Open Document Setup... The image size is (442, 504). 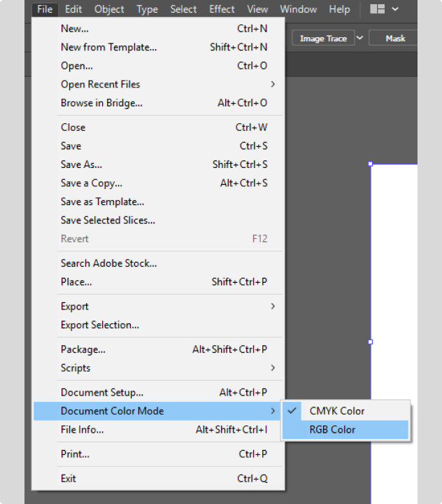click(159, 393)
